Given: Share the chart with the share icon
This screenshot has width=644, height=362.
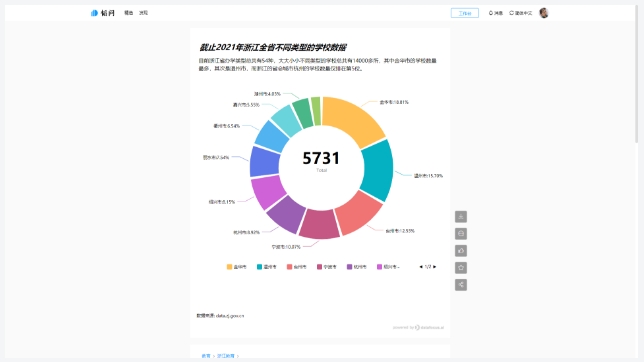Looking at the screenshot, I should pyautogui.click(x=461, y=285).
